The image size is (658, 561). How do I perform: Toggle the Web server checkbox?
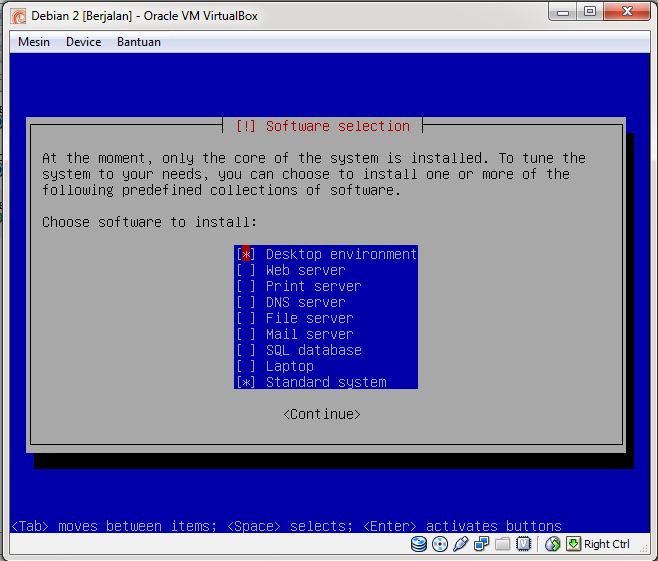click(x=245, y=270)
